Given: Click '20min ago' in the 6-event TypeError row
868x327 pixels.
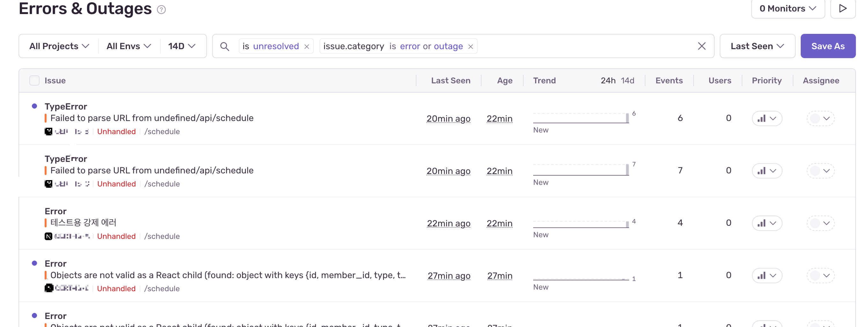Looking at the screenshot, I should [x=448, y=118].
